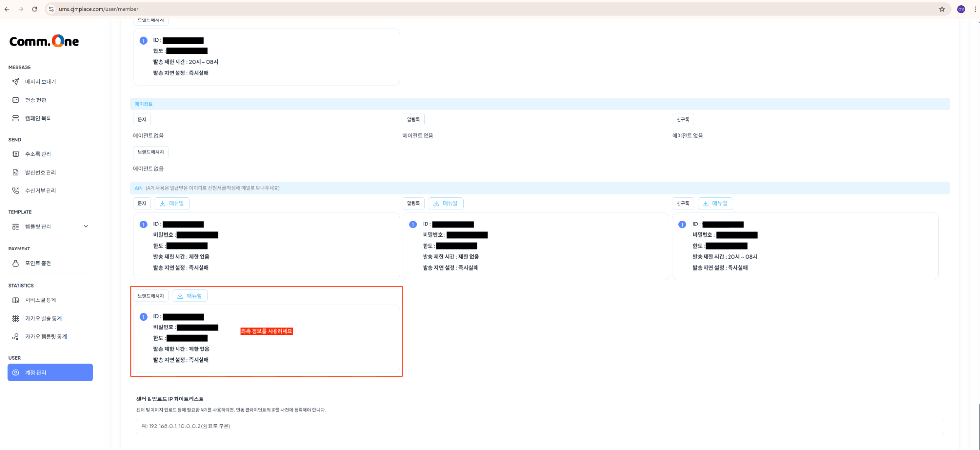Screen dimensions: 980x450
Task: Bookmark this page with the star icon
Action: (941, 9)
